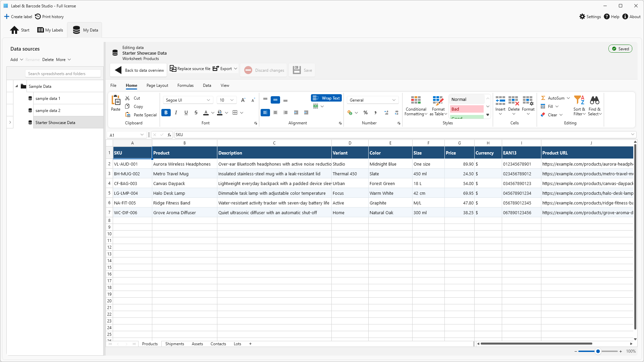This screenshot has height=362, width=644.
Task: Open the Page Layout ribbon tab
Action: pyautogui.click(x=157, y=85)
